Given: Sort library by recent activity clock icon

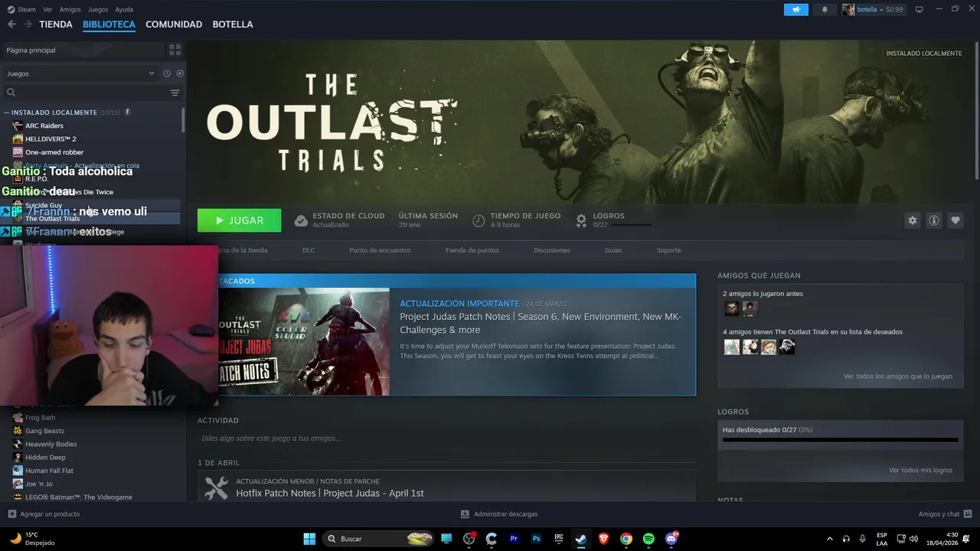Looking at the screenshot, I should point(167,73).
